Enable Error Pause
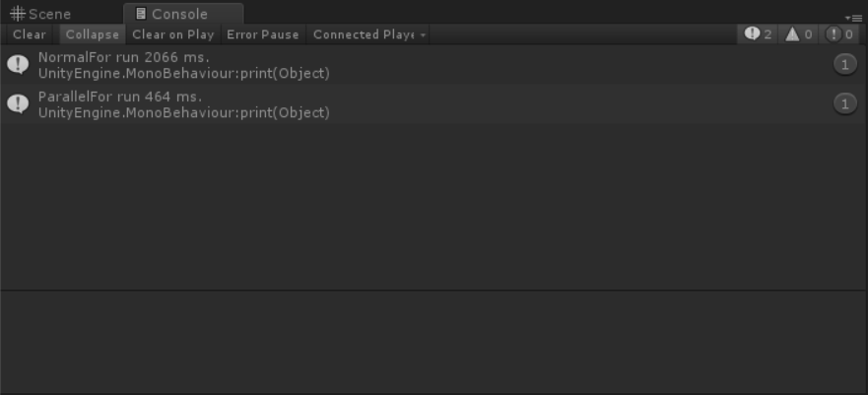This screenshot has width=868, height=395. pyautogui.click(x=263, y=34)
